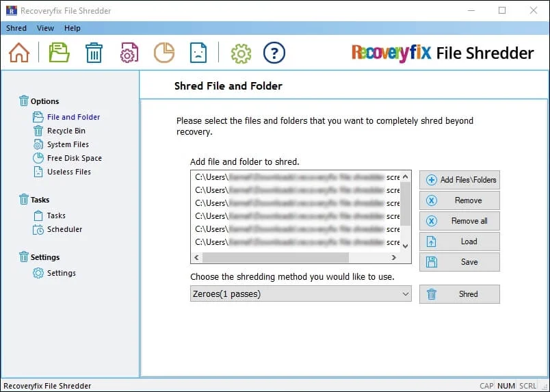Viewport: 550px width, 392px height.
Task: Select Useless Files in sidebar
Action: tap(68, 172)
